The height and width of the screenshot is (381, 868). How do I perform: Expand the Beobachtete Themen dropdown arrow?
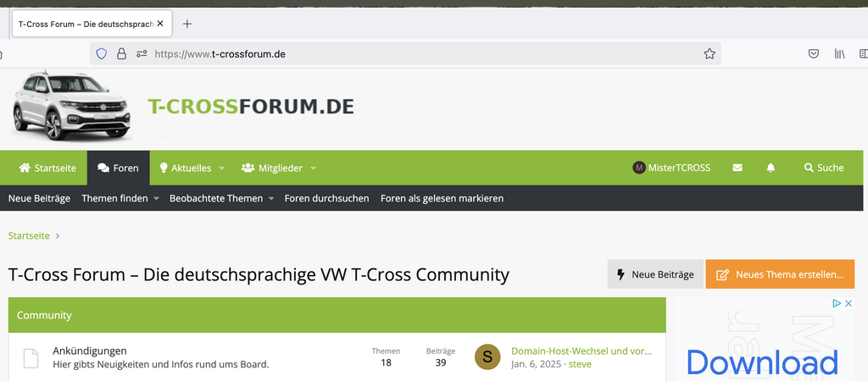[x=271, y=198]
